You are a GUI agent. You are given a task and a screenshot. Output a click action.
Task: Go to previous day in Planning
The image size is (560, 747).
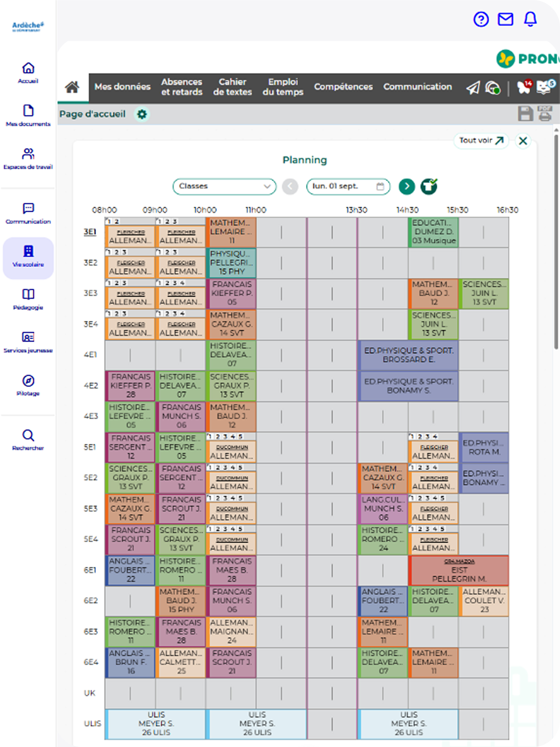click(x=290, y=186)
